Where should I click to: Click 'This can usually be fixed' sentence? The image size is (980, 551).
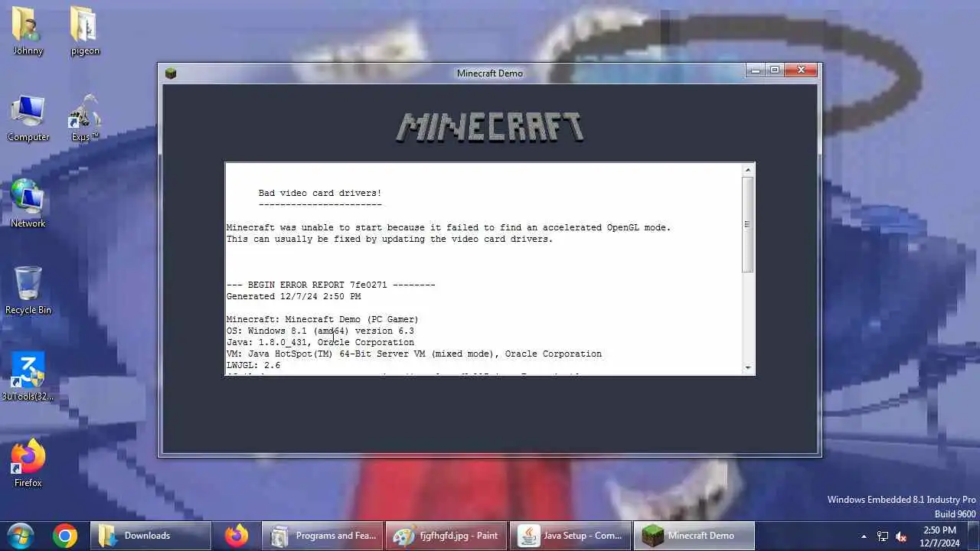(x=390, y=239)
